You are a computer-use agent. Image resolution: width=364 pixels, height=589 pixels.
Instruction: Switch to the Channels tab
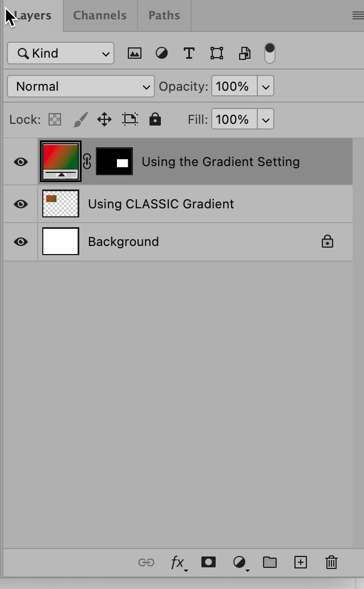[100, 15]
